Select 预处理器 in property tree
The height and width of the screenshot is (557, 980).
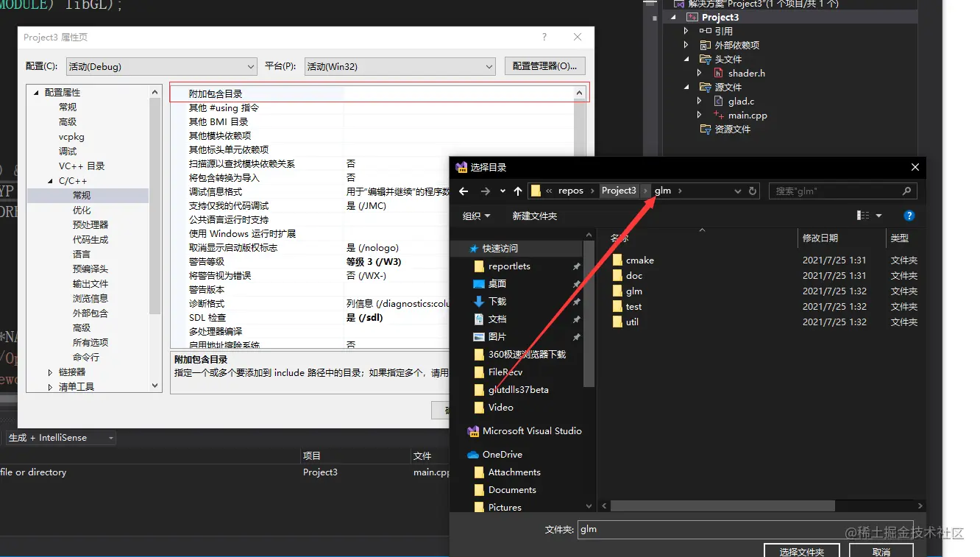point(90,224)
